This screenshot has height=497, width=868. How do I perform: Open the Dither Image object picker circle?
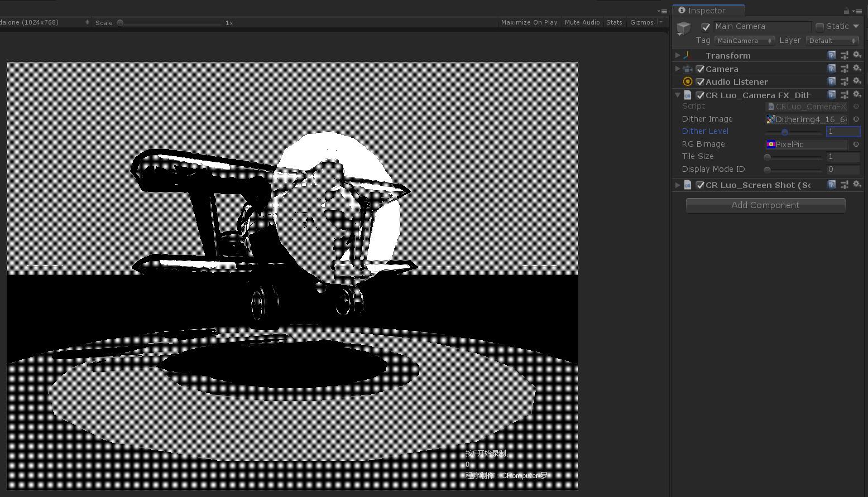point(856,119)
